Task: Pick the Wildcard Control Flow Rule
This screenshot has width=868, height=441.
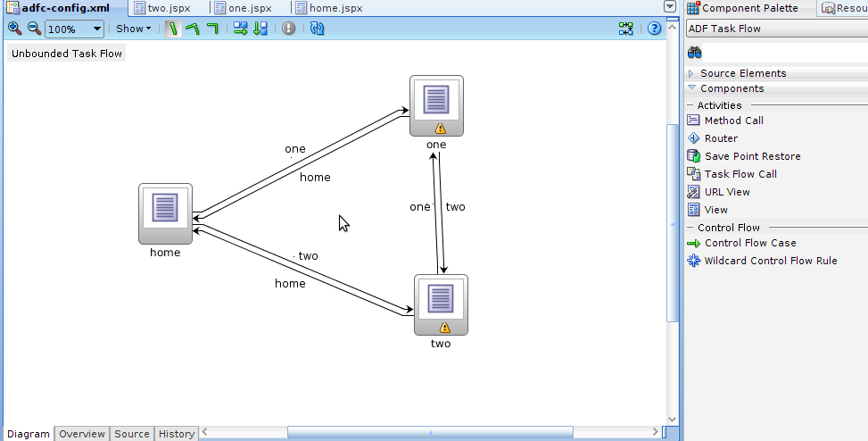Action: [770, 261]
